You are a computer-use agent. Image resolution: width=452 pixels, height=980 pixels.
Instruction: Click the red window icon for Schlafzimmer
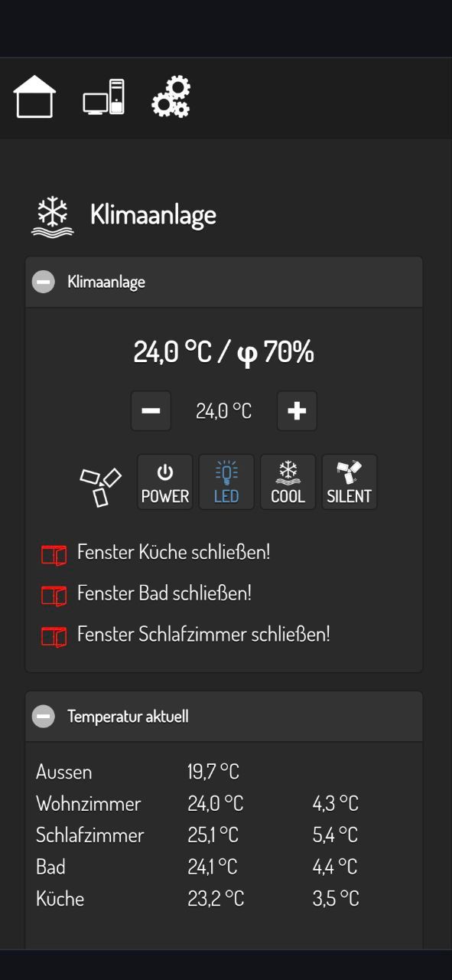point(54,637)
